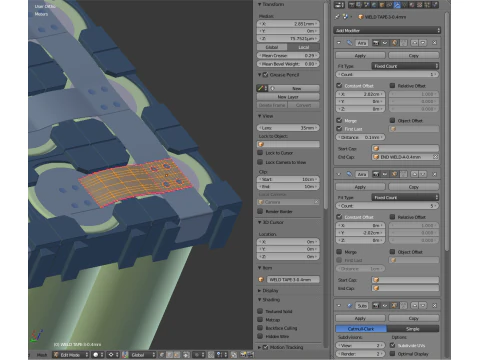Uncheck Constant Offset on first Array modifier

tap(339, 86)
